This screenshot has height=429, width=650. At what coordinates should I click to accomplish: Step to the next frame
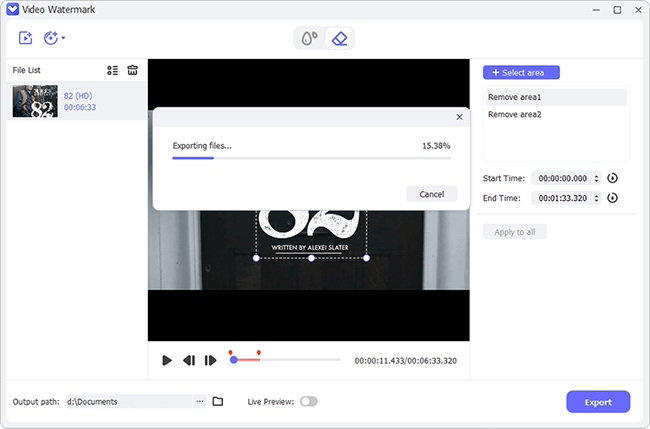pyautogui.click(x=211, y=361)
